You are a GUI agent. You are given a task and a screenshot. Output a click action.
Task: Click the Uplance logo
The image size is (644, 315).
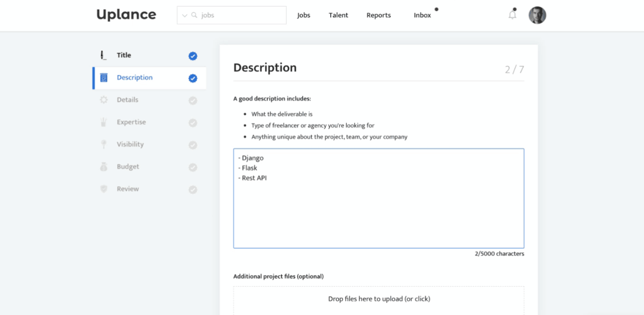(126, 15)
